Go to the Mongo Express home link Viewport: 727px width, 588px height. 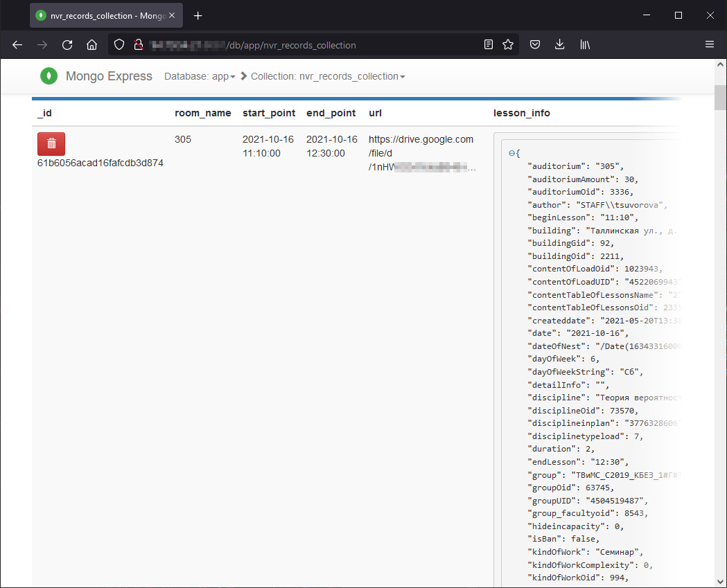[109, 76]
